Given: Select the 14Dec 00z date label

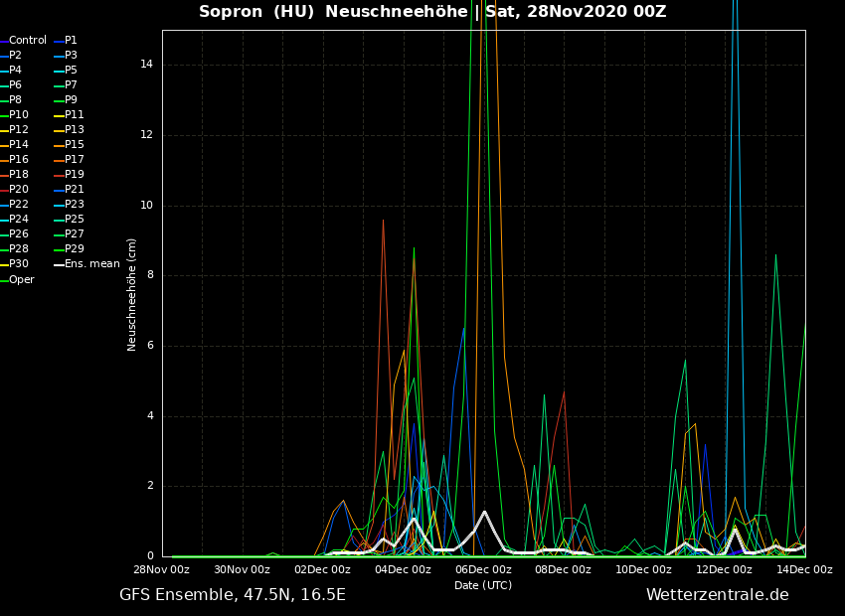Looking at the screenshot, I should click(804, 570).
